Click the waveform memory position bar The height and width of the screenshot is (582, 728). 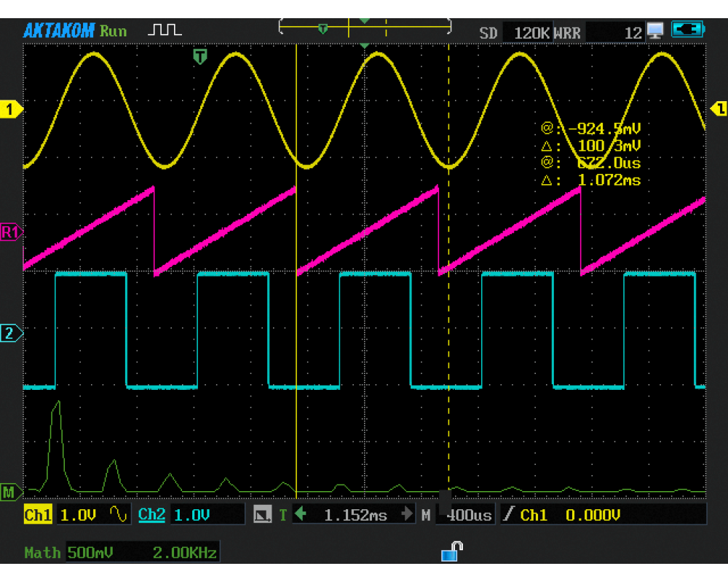(x=365, y=29)
